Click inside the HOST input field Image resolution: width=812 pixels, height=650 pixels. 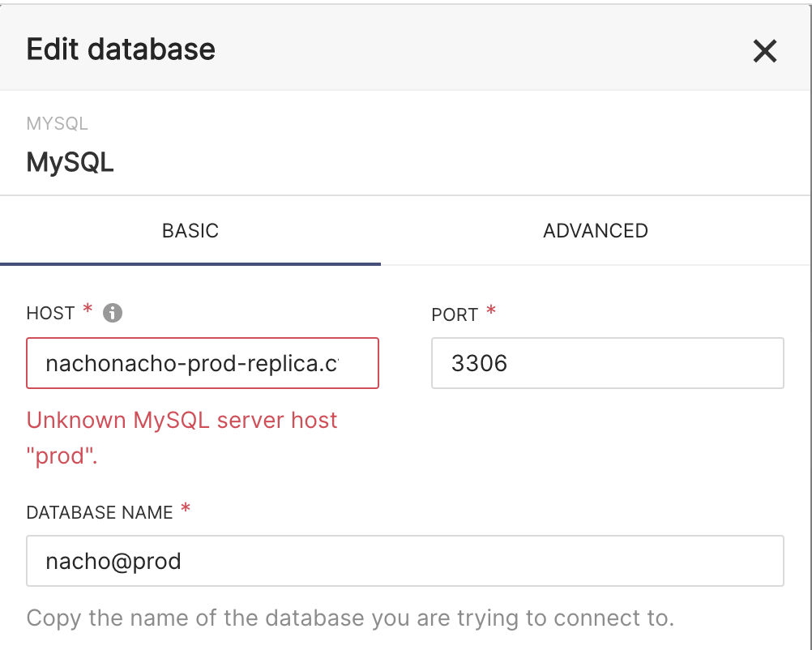[x=202, y=363]
